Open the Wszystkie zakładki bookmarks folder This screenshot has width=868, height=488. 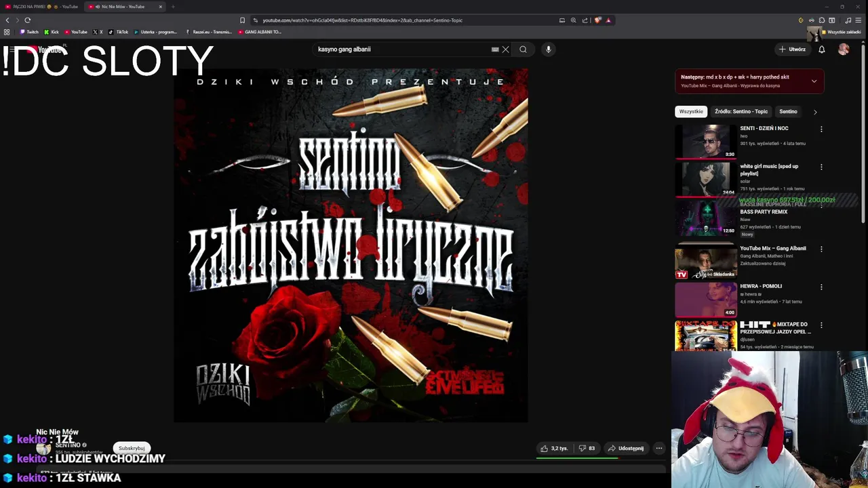842,32
